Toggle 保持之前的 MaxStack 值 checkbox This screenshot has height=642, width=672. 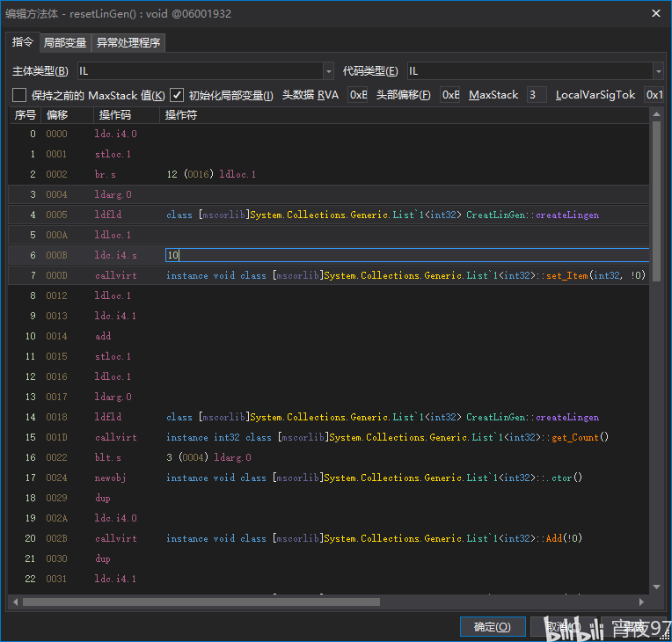pos(19,95)
